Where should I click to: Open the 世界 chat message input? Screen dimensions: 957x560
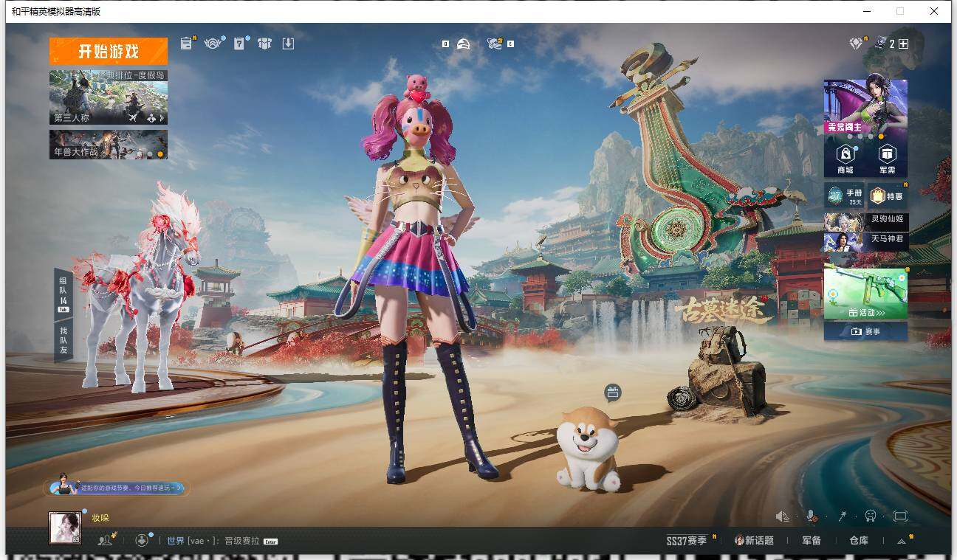[x=222, y=541]
